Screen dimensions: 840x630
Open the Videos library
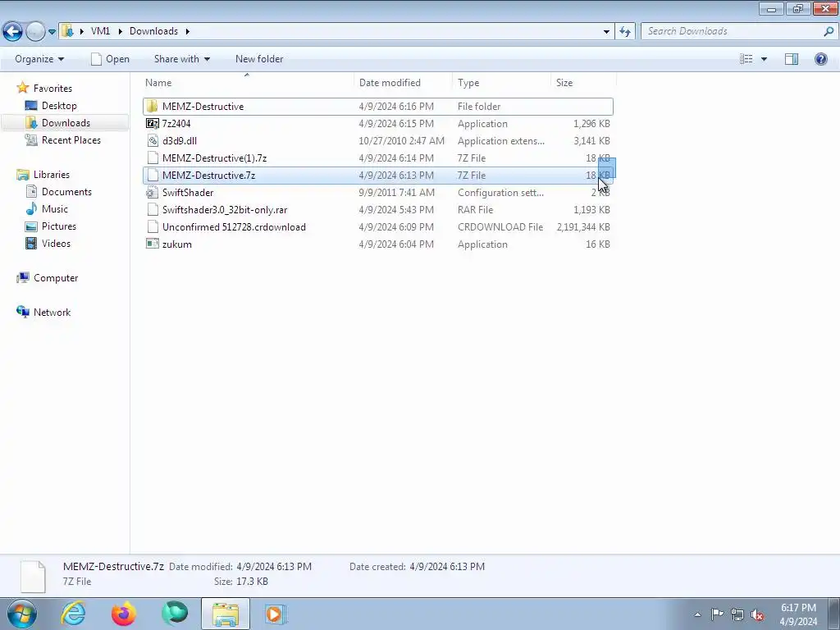point(56,243)
